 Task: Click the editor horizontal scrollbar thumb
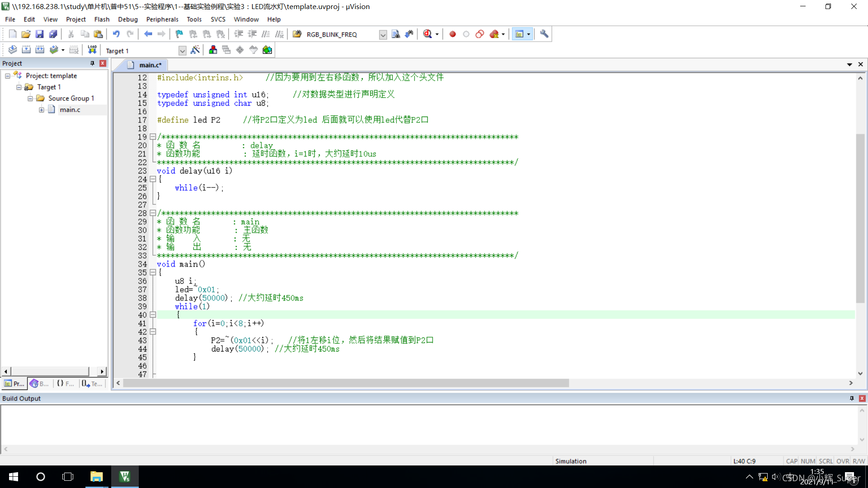[346, 383]
